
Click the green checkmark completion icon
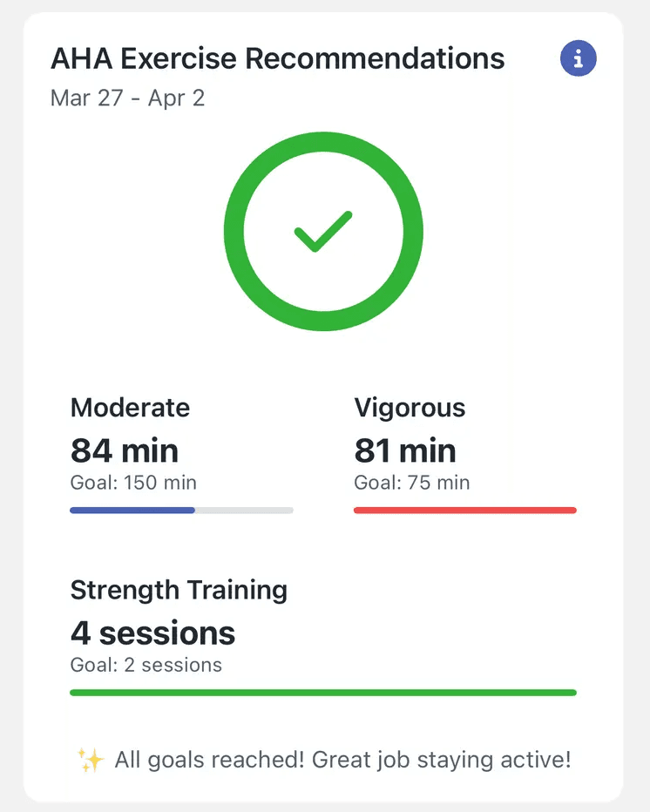point(323,231)
